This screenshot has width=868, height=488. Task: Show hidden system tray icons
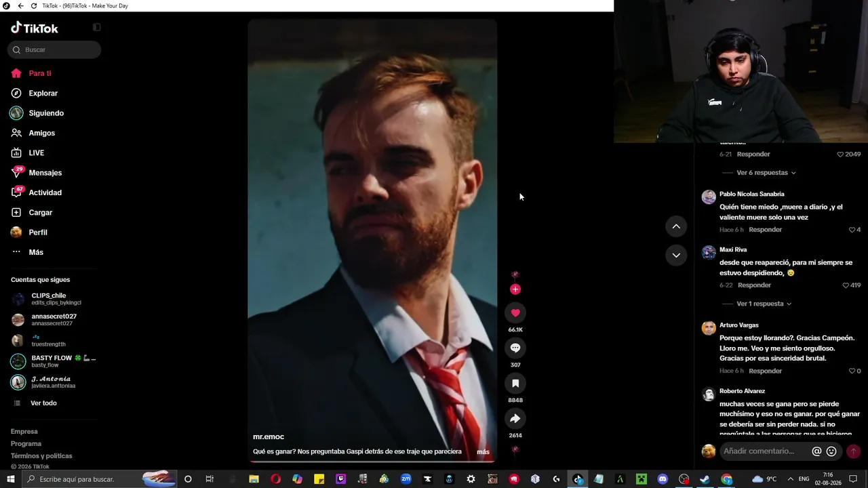[790, 479]
